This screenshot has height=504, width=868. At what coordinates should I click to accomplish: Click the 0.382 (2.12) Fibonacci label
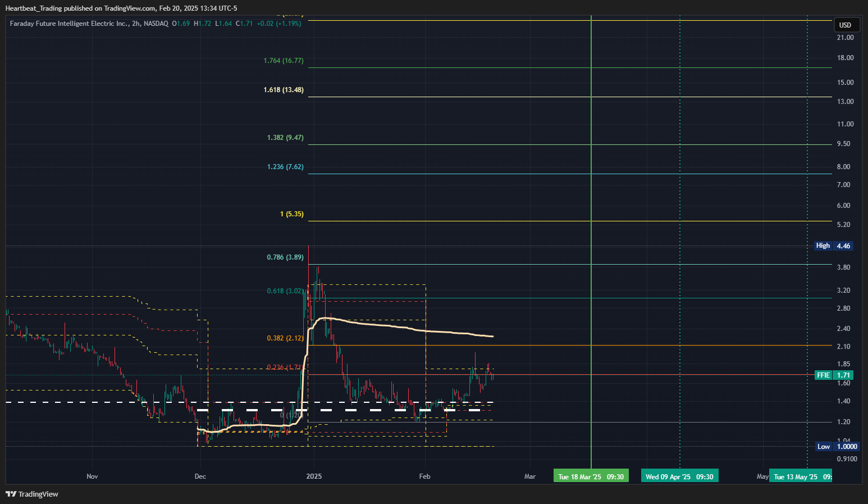point(285,338)
